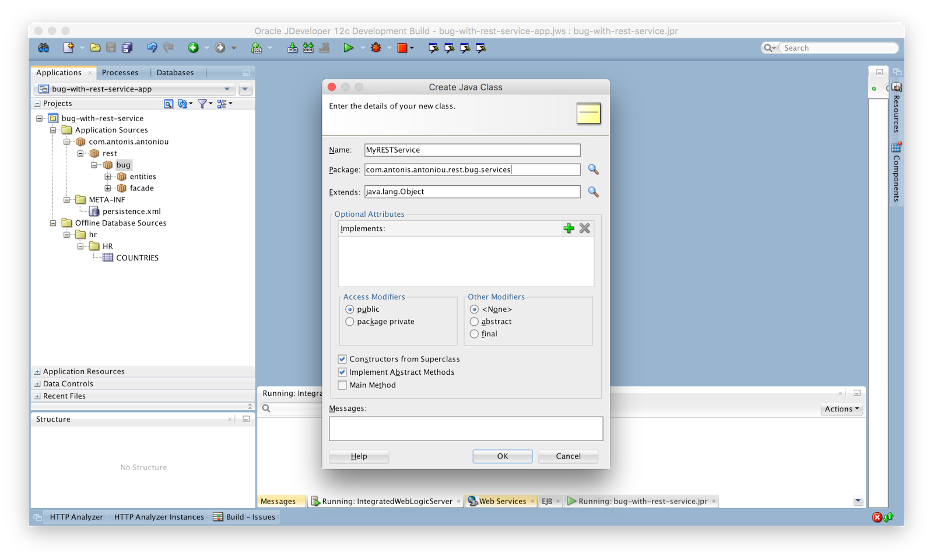Expand the entities package node
The image size is (933, 560).
(108, 177)
